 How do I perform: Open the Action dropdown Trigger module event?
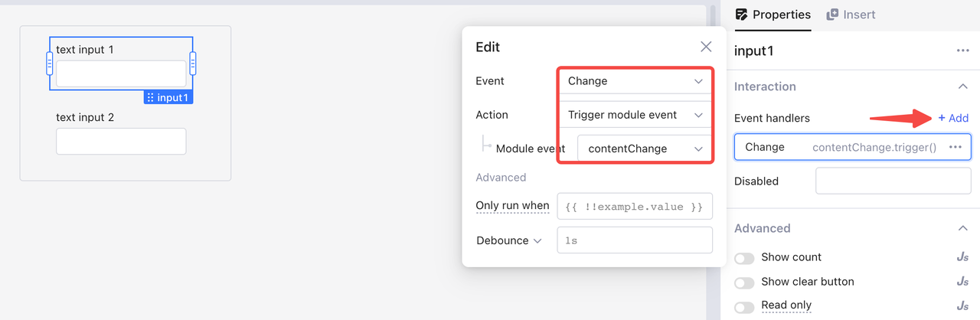pyautogui.click(x=635, y=115)
